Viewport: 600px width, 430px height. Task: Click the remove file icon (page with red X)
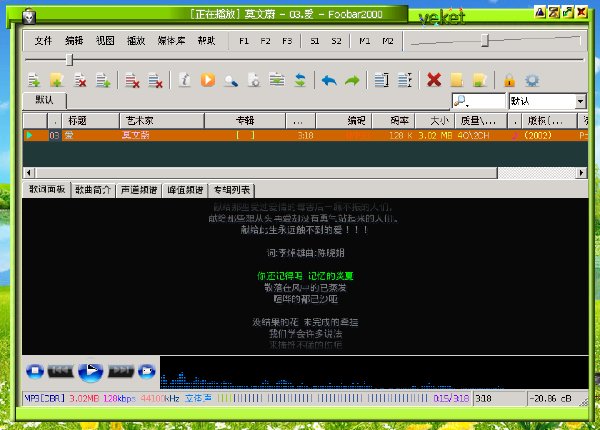[80, 80]
